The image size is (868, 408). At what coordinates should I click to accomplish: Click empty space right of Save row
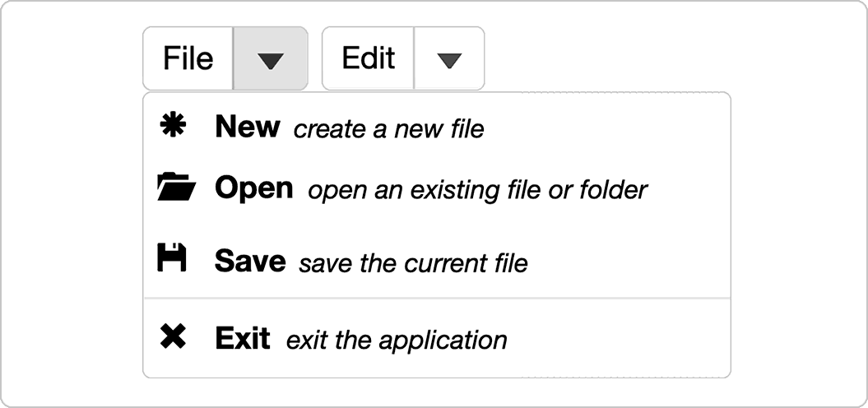coord(629,262)
